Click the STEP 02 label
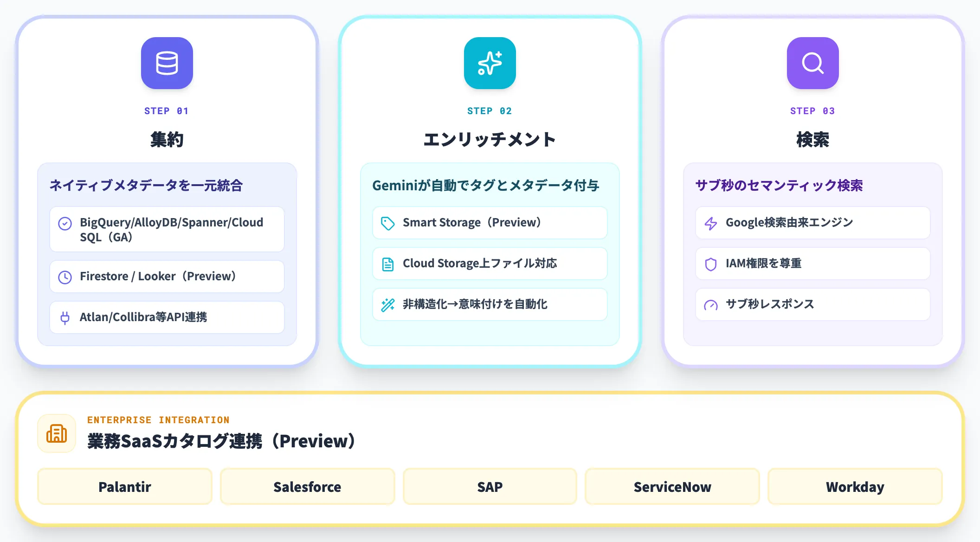The height and width of the screenshot is (542, 980). [x=490, y=110]
